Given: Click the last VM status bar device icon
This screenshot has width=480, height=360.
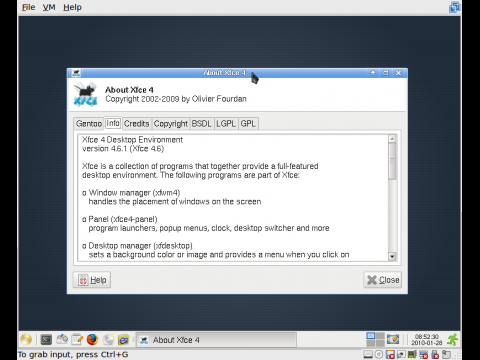Looking at the screenshot, I should pos(446,354).
